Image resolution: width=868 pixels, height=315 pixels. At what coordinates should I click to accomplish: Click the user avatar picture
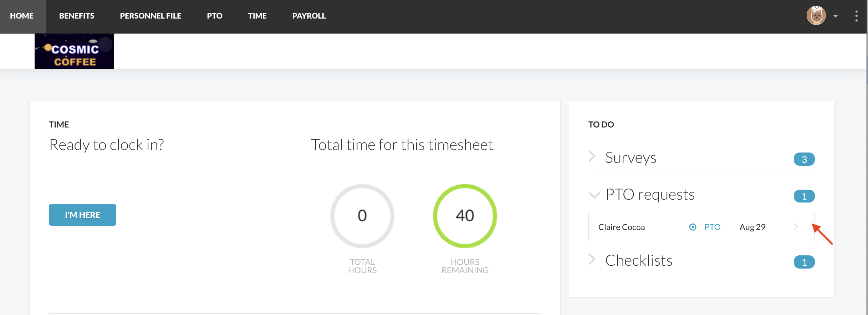point(816,15)
